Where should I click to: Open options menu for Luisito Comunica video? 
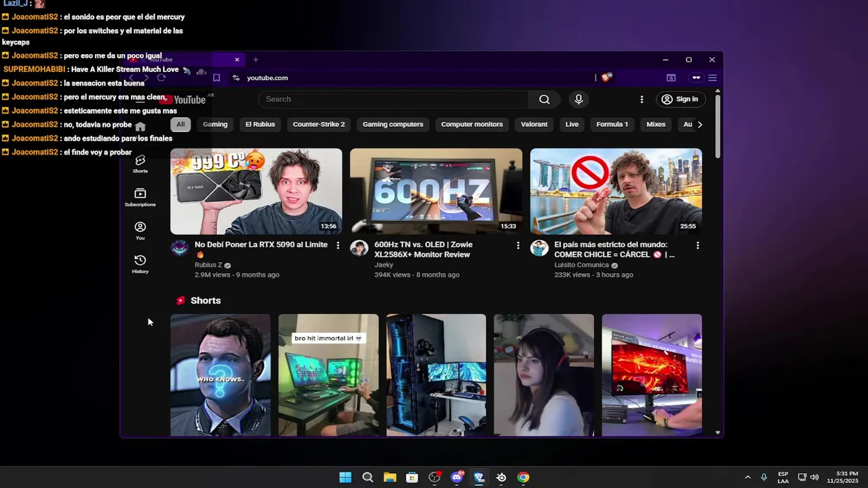(697, 245)
